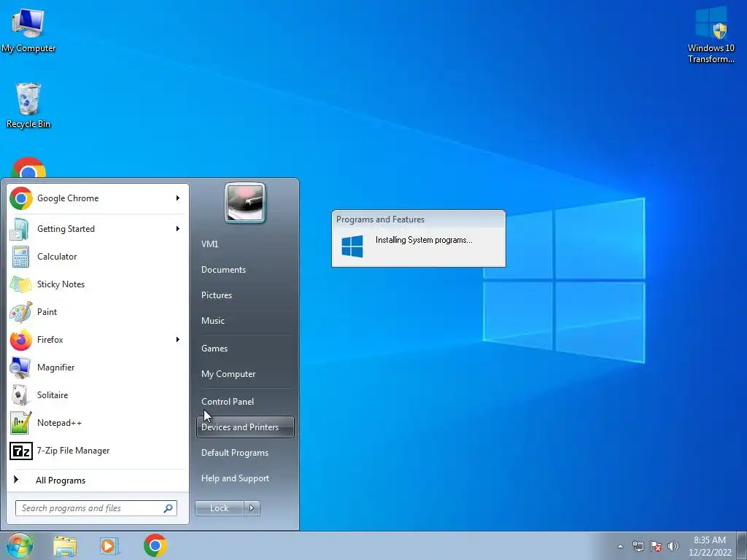Click the Windows logo in install dialog

[x=352, y=246]
